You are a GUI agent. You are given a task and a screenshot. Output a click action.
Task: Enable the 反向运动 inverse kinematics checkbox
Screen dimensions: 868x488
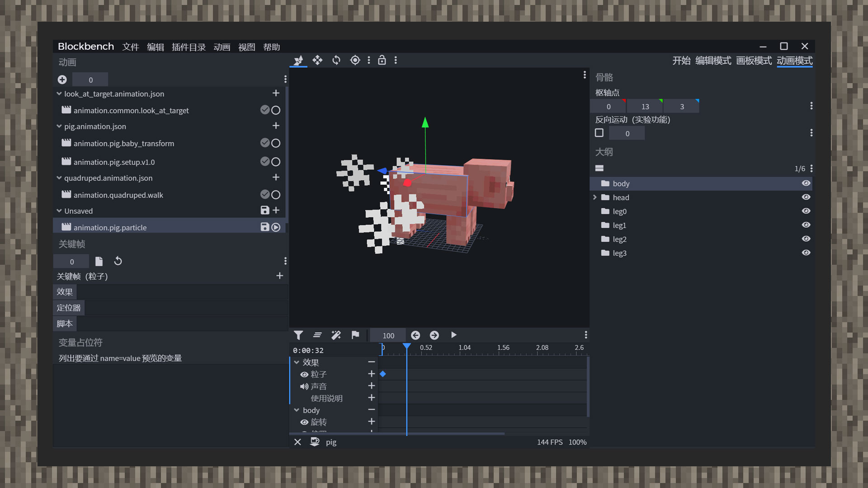[599, 133]
